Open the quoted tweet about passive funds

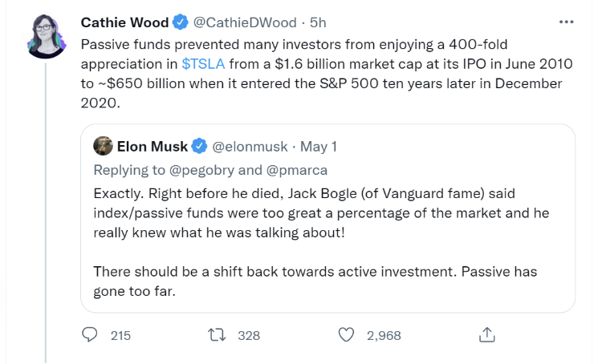pyautogui.click(x=327, y=218)
